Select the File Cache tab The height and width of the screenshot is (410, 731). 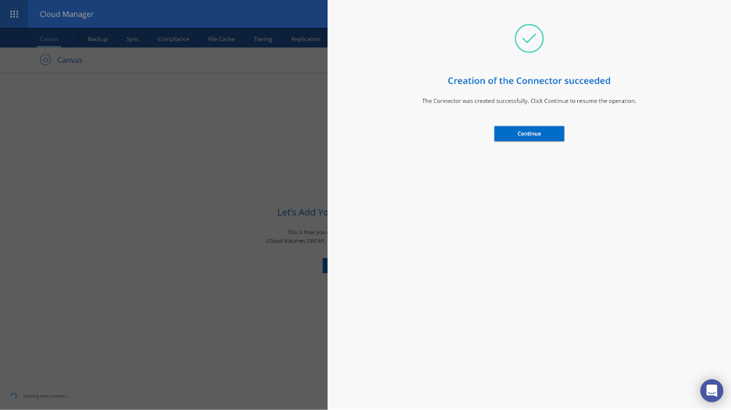pos(221,39)
